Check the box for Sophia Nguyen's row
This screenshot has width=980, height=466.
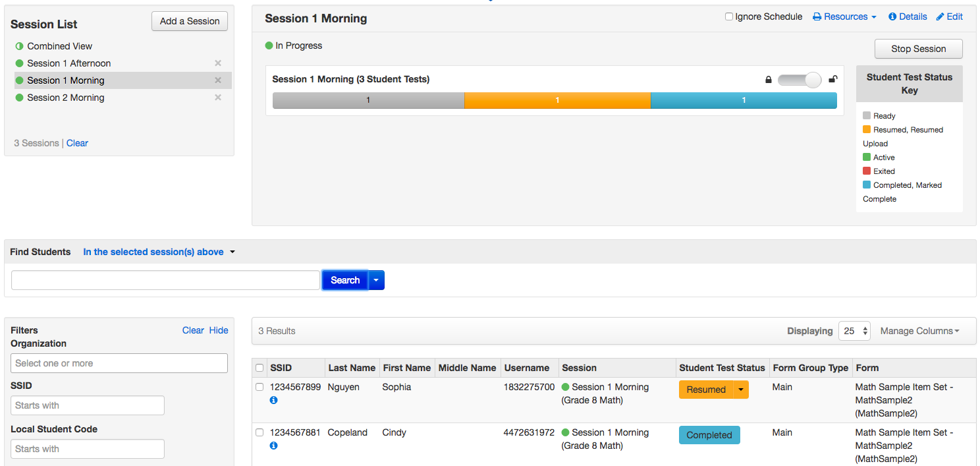(x=259, y=388)
